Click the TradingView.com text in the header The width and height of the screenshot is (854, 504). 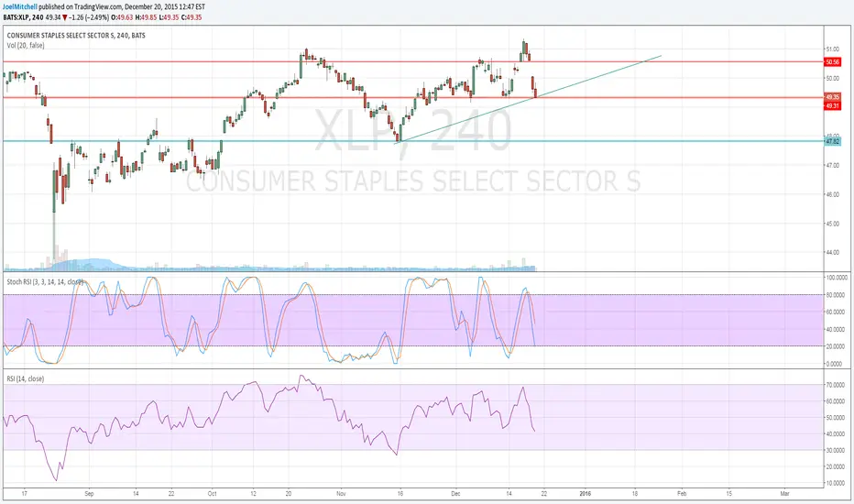tap(98, 7)
